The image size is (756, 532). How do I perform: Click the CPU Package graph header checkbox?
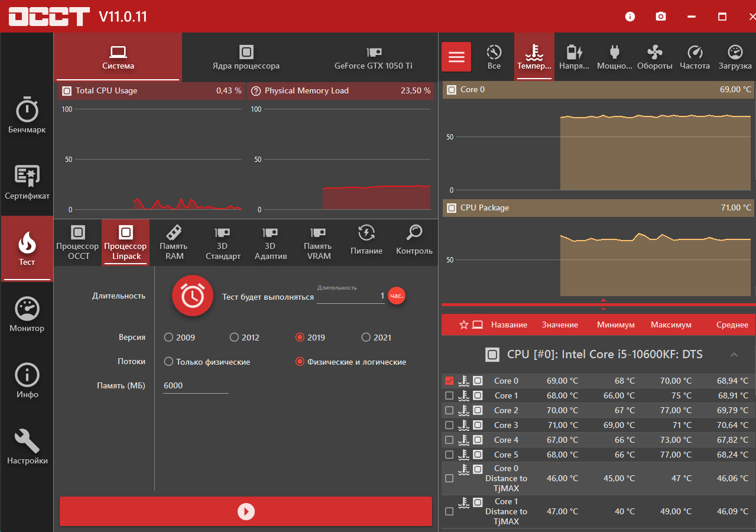452,208
